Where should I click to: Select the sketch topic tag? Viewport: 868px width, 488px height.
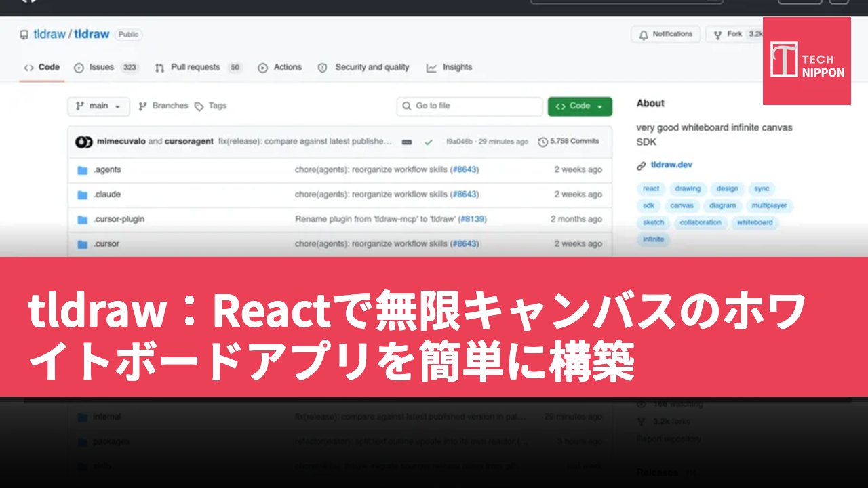click(x=654, y=223)
